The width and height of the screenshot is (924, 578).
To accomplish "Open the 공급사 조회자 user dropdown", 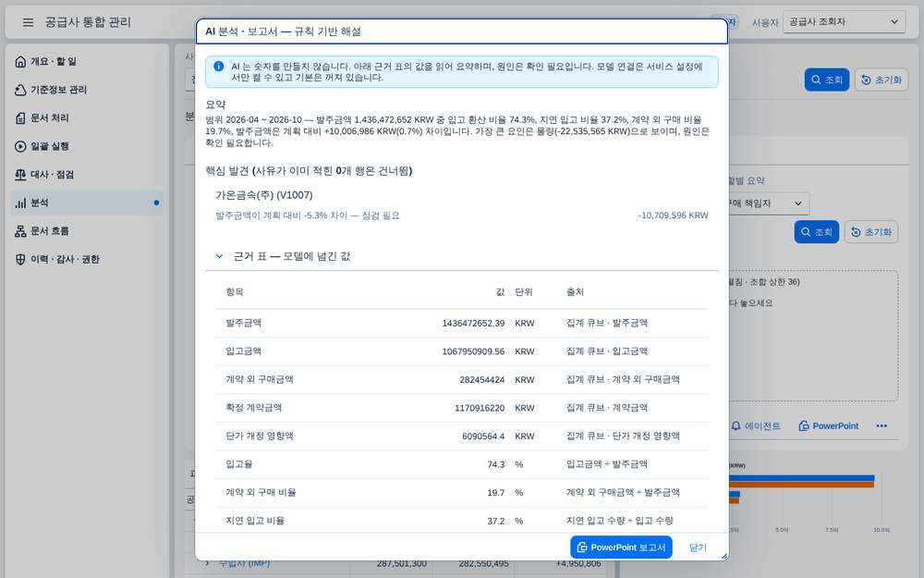I will (844, 22).
